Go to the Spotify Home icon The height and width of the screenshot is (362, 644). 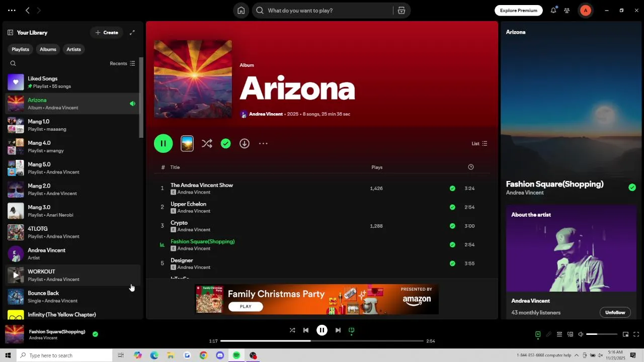[x=241, y=11]
